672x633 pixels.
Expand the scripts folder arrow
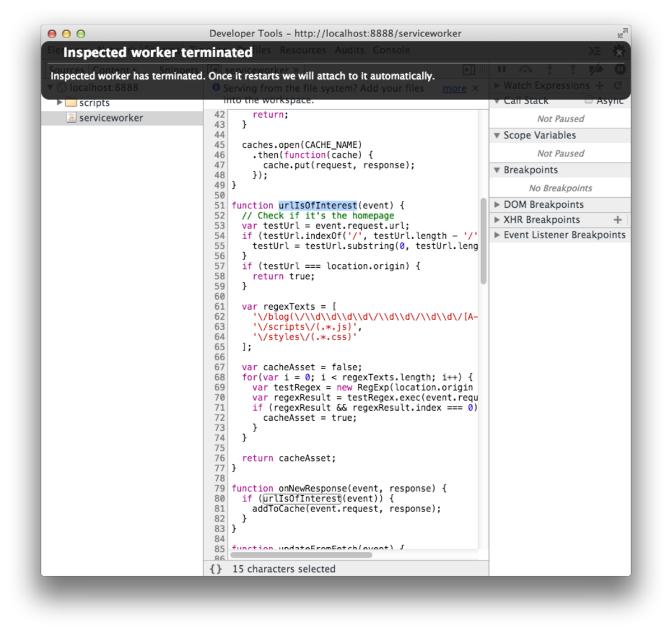click(59, 103)
